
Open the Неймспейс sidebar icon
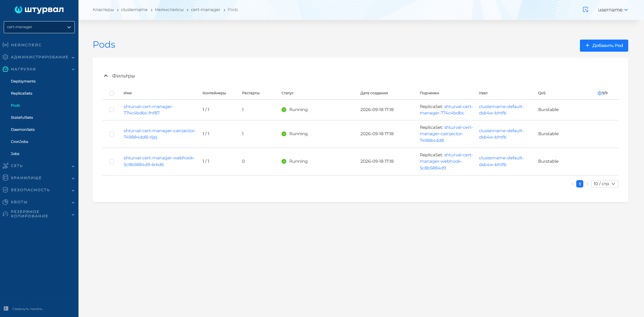[x=5, y=45]
